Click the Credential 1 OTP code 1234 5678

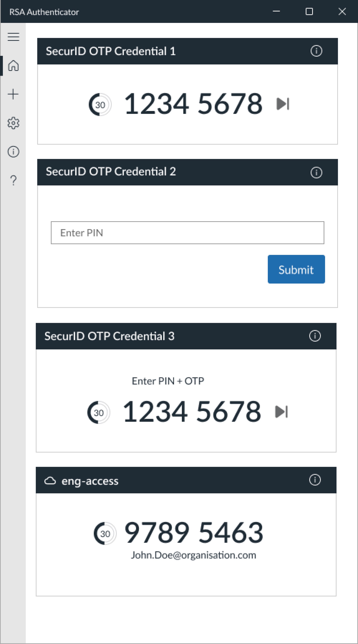193,104
